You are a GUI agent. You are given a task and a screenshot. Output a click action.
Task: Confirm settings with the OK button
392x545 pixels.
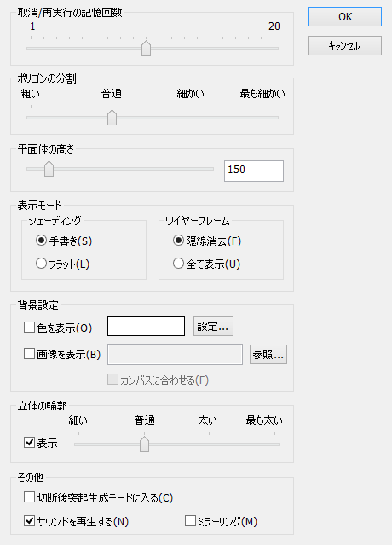click(345, 16)
